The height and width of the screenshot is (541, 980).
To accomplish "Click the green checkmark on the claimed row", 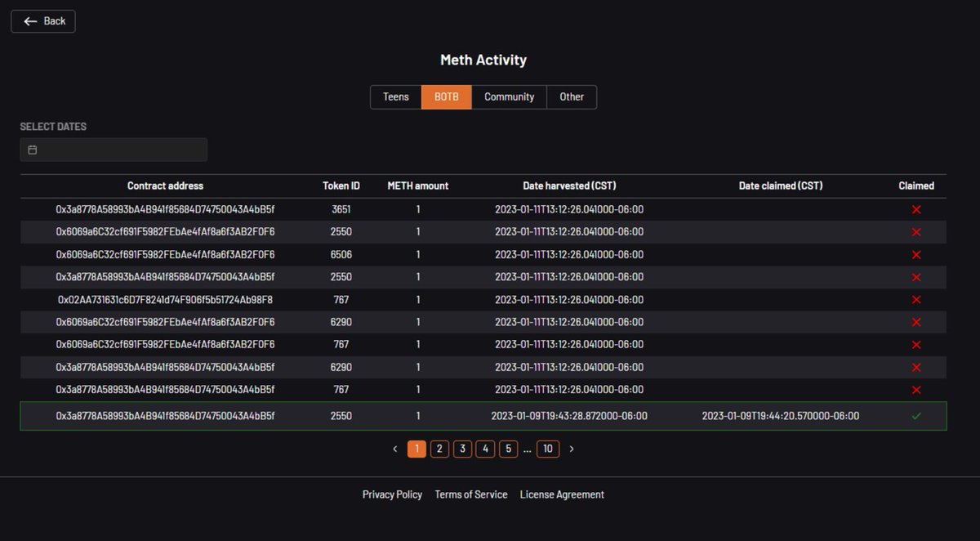I will [x=915, y=416].
